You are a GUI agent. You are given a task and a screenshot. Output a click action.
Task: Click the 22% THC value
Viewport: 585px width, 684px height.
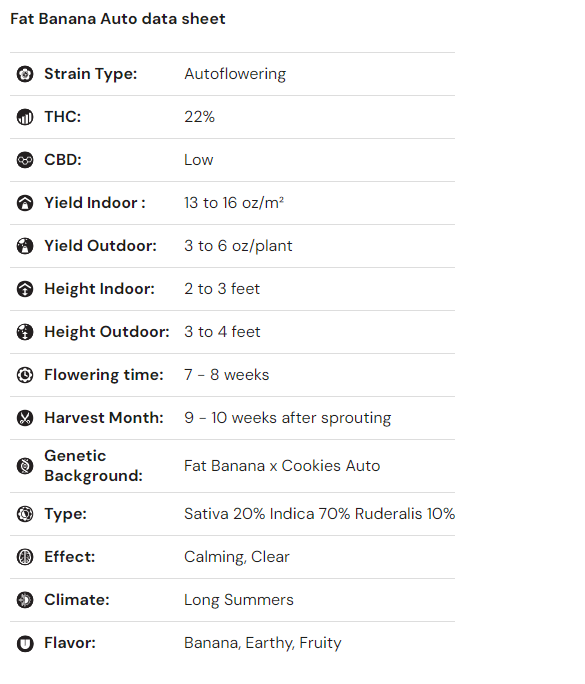pyautogui.click(x=199, y=117)
